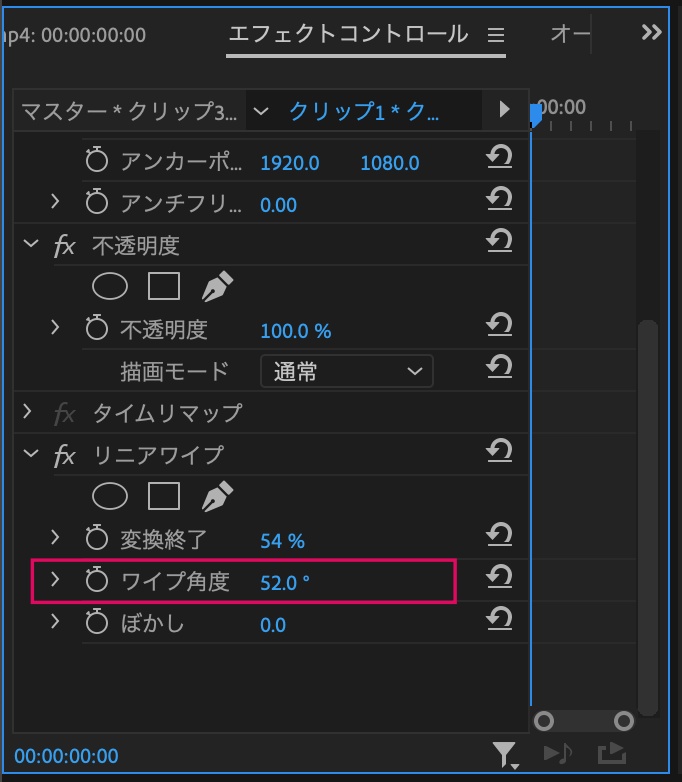The image size is (682, 782).
Task: Click right zoom handle of timeline scrollbar
Action: point(624,721)
